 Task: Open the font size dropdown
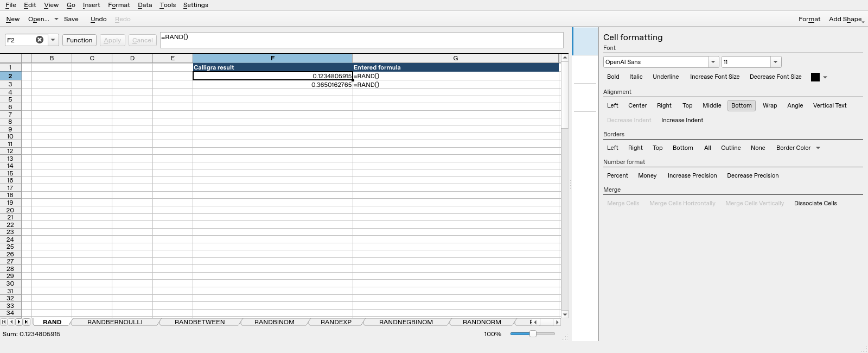click(776, 62)
